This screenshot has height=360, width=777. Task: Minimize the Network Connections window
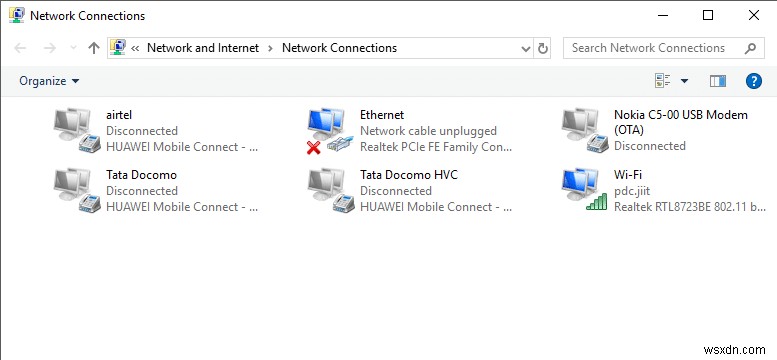pos(663,15)
